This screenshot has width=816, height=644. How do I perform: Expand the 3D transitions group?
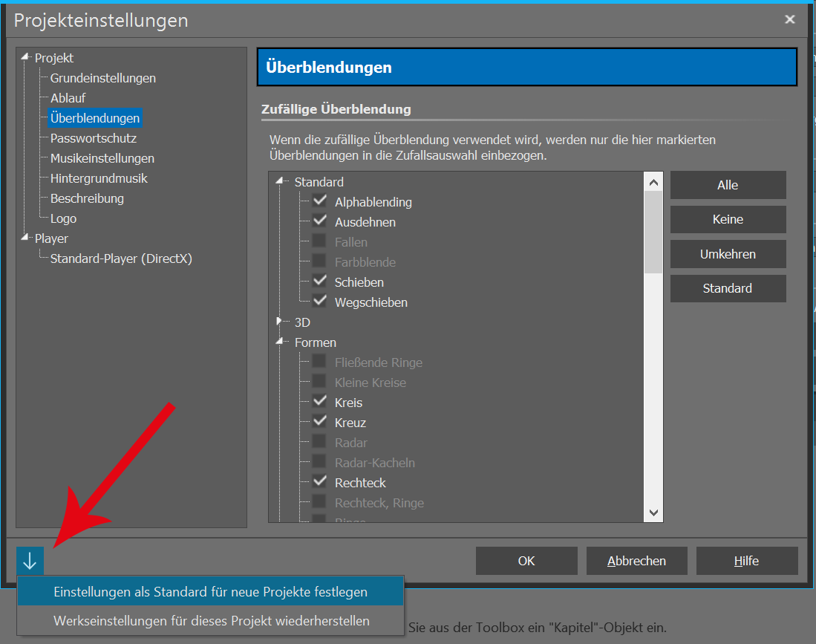point(280,322)
